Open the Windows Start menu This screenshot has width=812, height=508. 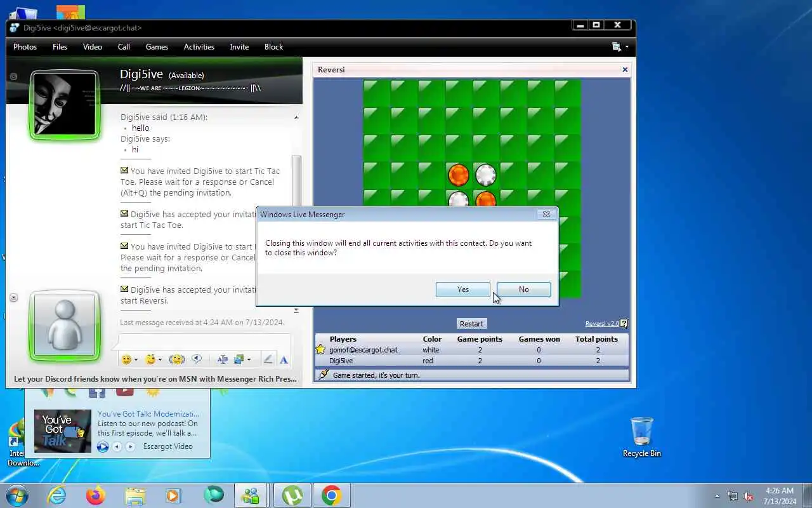point(16,495)
